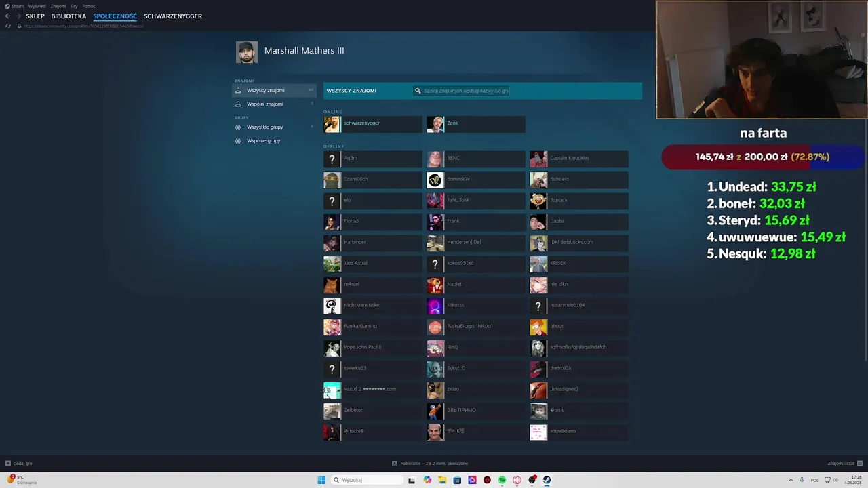Go back with the Steam back arrow

coord(8,16)
